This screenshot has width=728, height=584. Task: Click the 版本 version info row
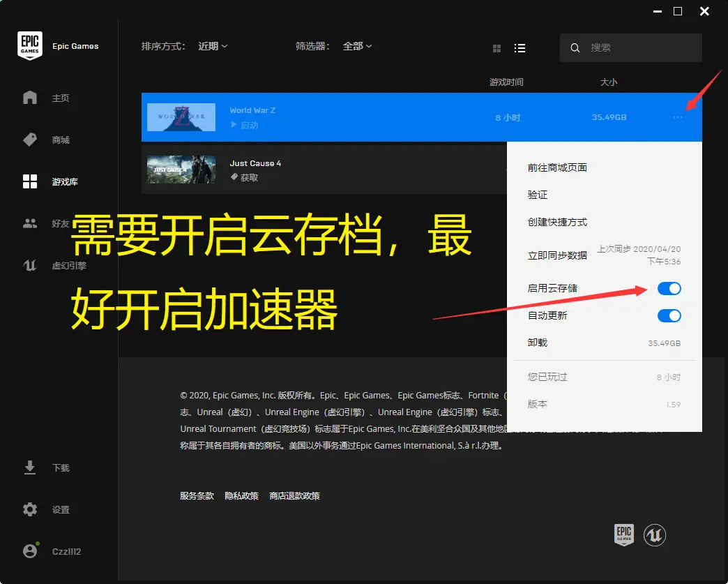tap(604, 404)
